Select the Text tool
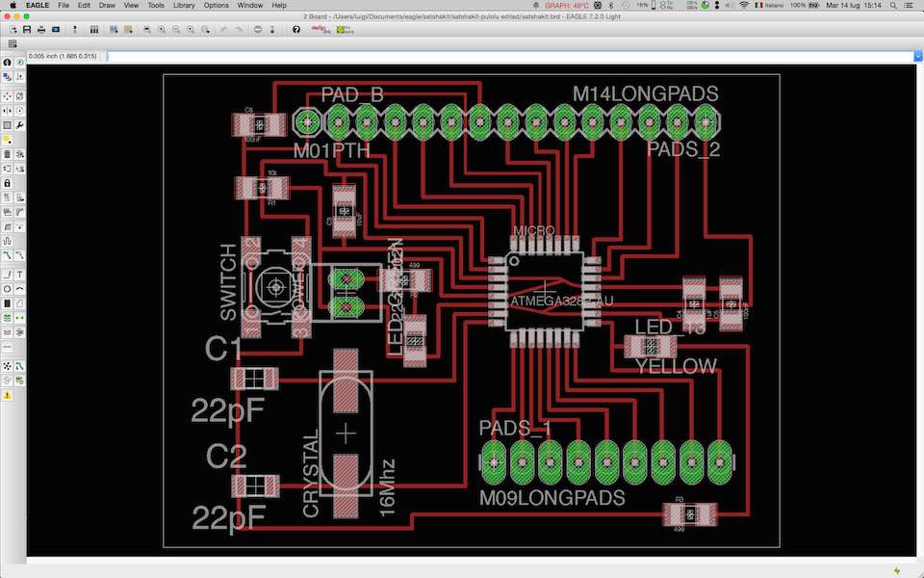The image size is (924, 578). [x=19, y=275]
